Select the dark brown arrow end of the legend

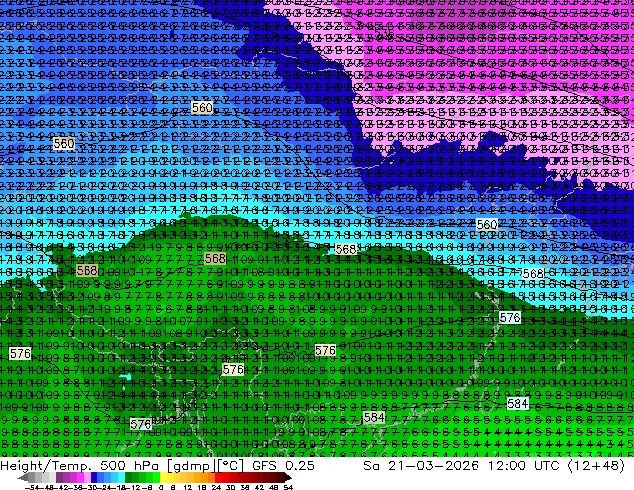(x=287, y=477)
